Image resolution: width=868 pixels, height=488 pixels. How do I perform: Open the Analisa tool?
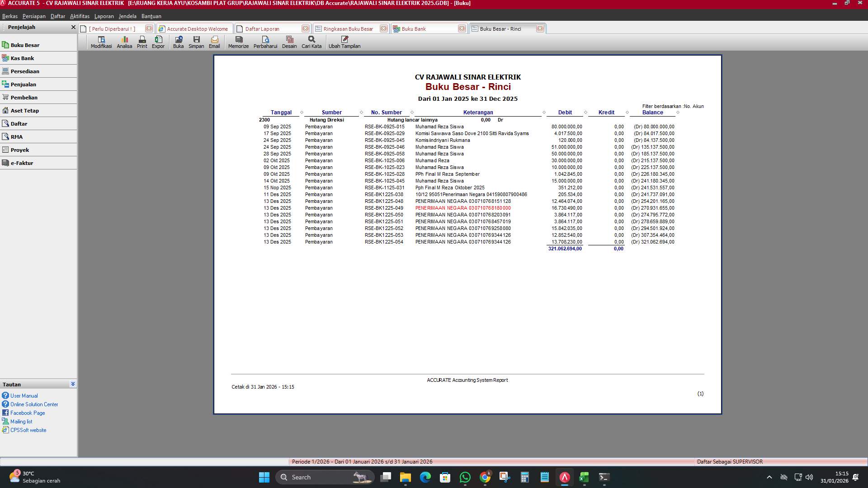[124, 42]
